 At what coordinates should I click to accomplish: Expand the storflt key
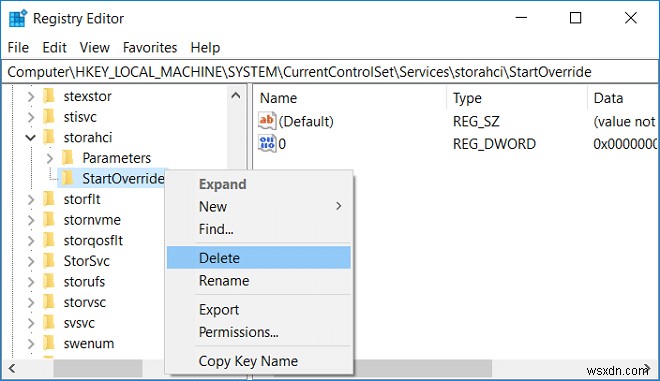31,200
